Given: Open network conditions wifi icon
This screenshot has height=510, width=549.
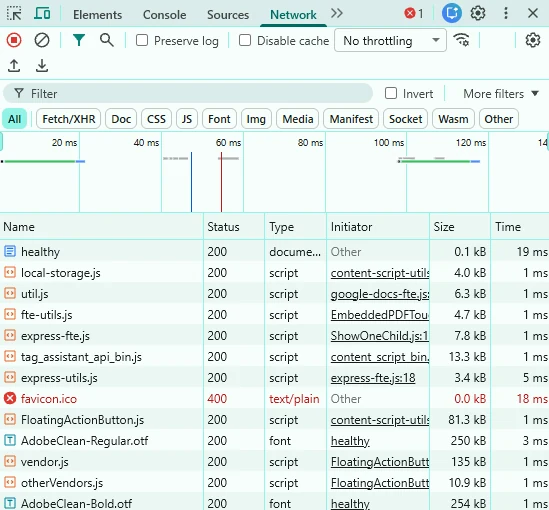Looking at the screenshot, I should [461, 40].
